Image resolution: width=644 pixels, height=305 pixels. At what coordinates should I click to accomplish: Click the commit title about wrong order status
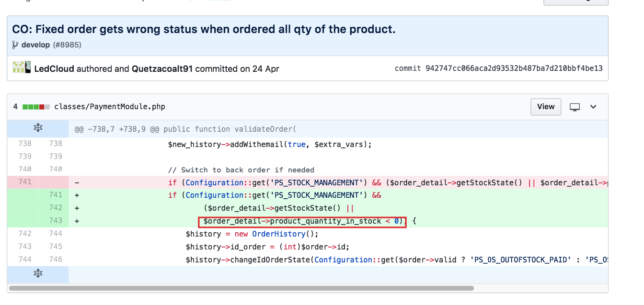tap(204, 29)
